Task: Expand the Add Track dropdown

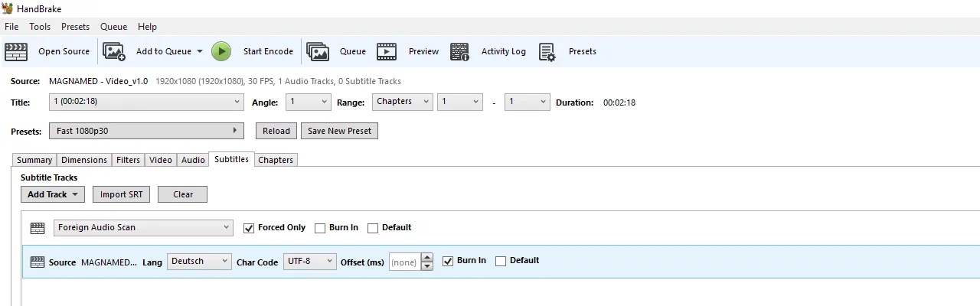Action: click(53, 194)
